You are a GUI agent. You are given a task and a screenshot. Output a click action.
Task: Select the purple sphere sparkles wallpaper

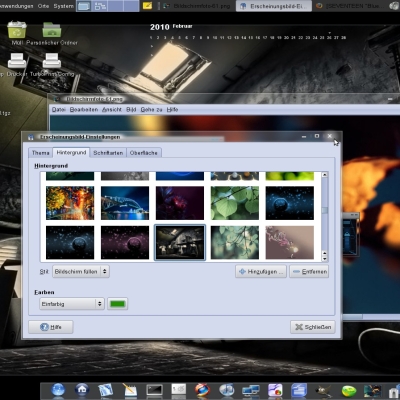[125, 243]
